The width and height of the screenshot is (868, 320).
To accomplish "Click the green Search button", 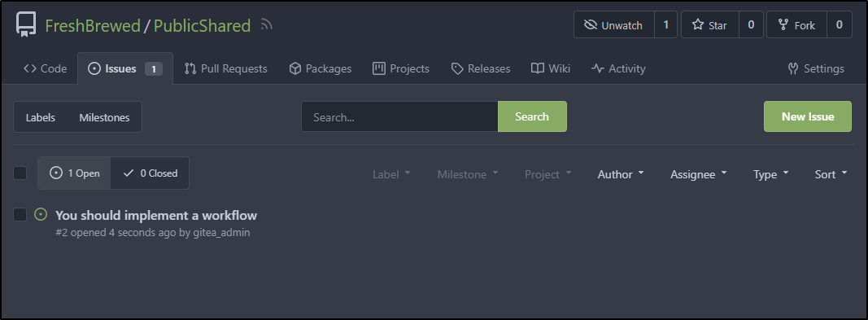I will (x=532, y=116).
